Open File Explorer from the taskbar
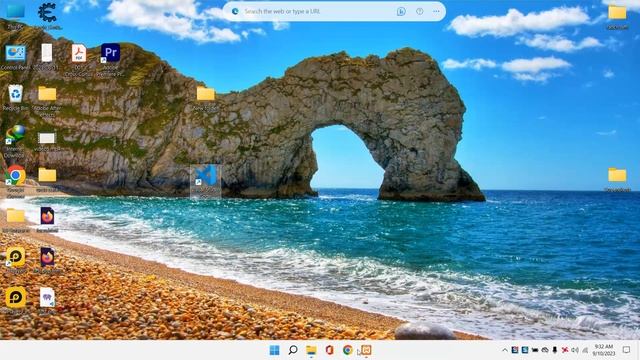 coord(311,350)
